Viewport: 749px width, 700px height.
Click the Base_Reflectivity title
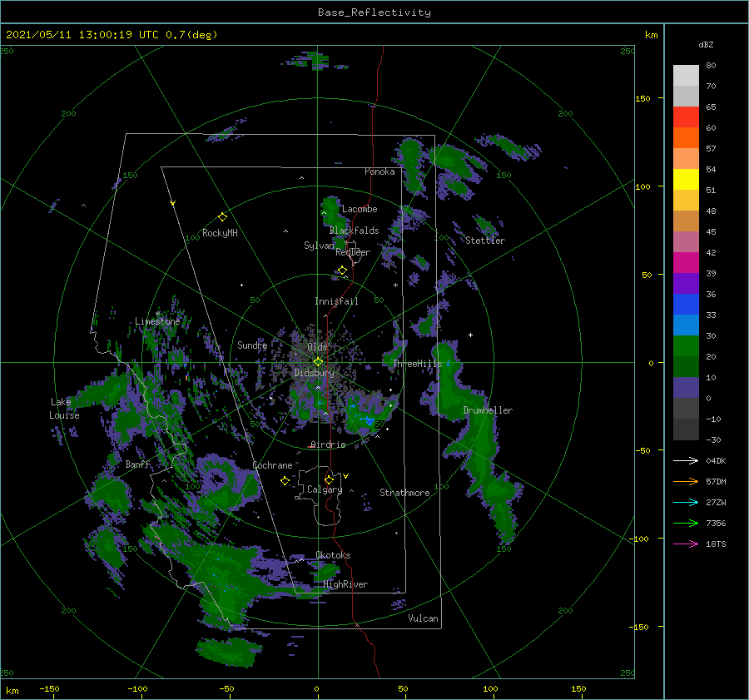[374, 12]
